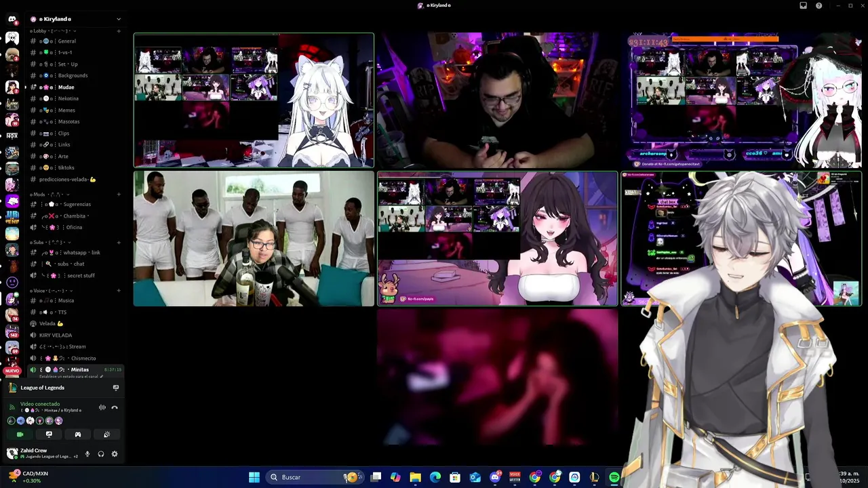
Task: Open the Windows Start menu
Action: pos(254,477)
